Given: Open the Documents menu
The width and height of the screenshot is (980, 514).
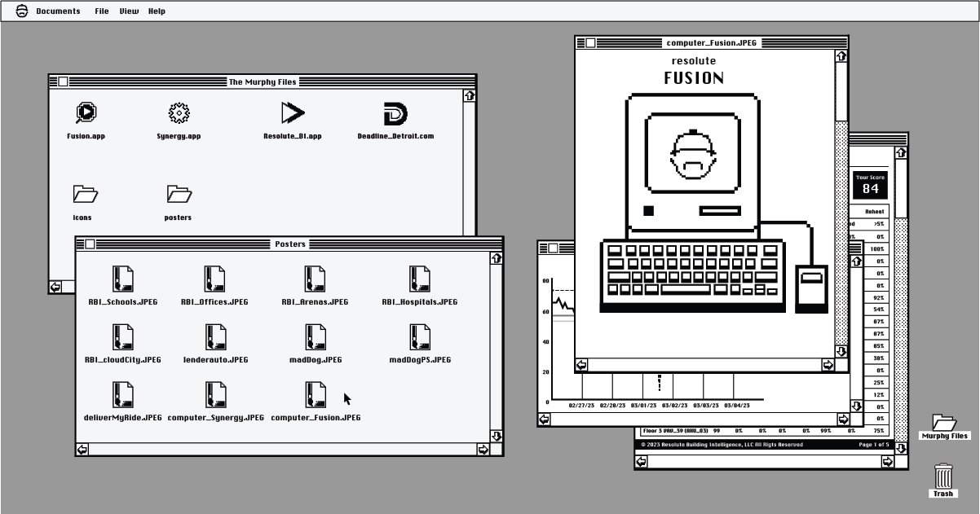Looking at the screenshot, I should pyautogui.click(x=58, y=11).
